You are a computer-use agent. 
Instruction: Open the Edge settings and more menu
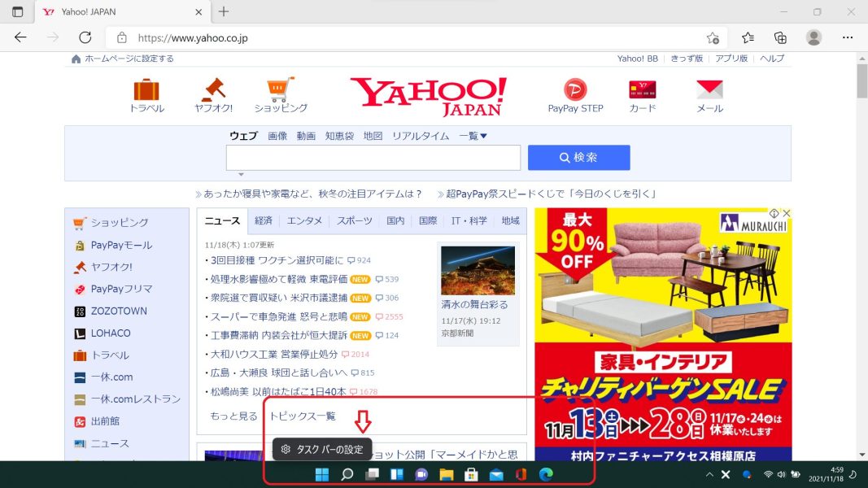click(x=848, y=37)
